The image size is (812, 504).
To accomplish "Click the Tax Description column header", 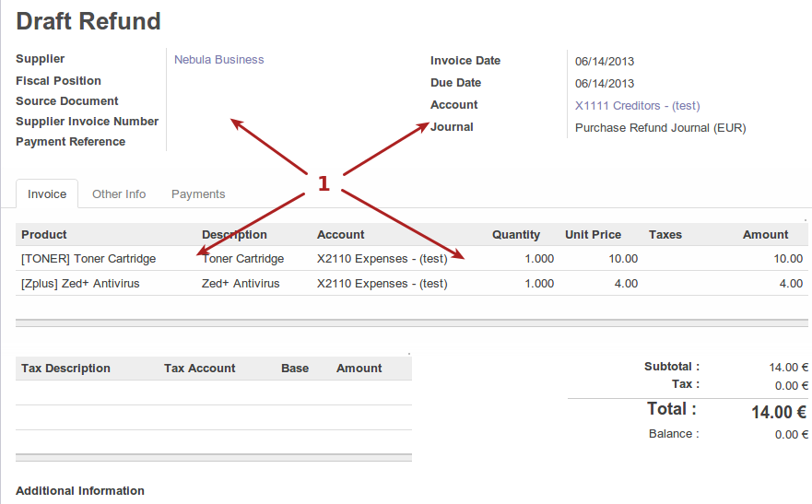I will tap(65, 369).
